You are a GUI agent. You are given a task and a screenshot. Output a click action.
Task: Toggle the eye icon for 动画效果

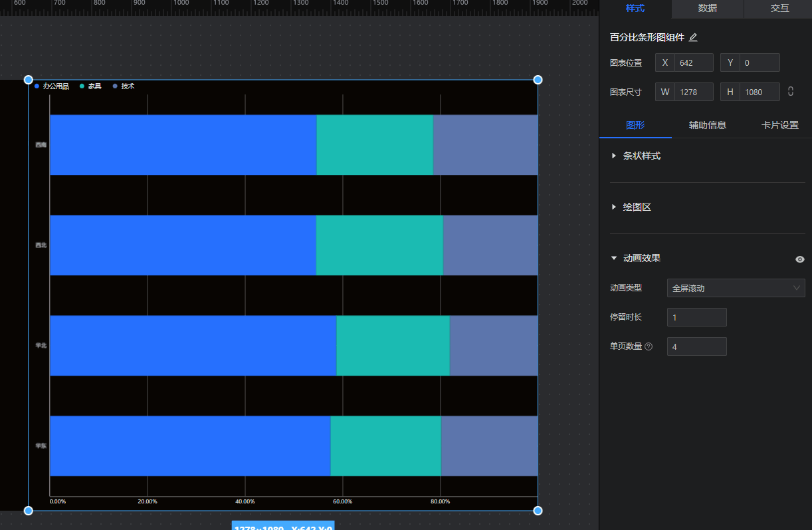[799, 259]
